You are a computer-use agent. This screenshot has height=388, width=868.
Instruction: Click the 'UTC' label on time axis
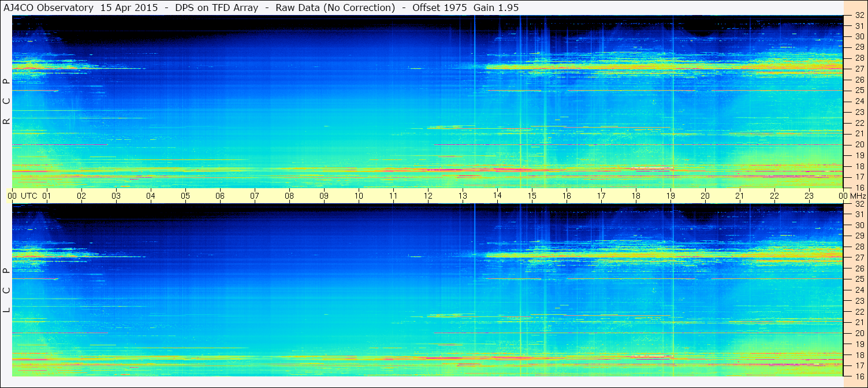pyautogui.click(x=29, y=196)
